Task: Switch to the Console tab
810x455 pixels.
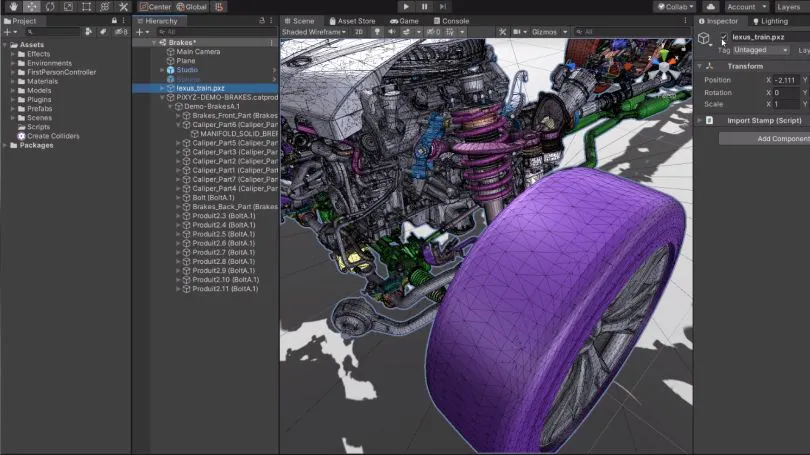Action: point(451,21)
